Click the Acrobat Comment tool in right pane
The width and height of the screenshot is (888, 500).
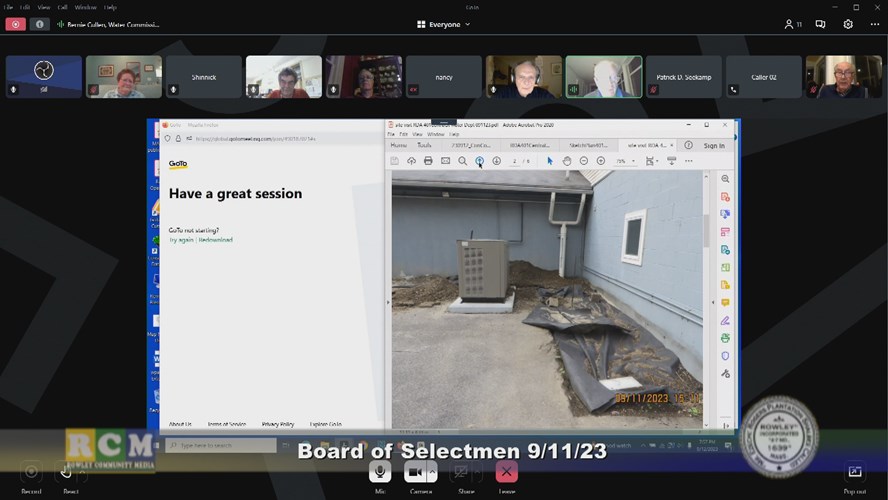click(725, 303)
